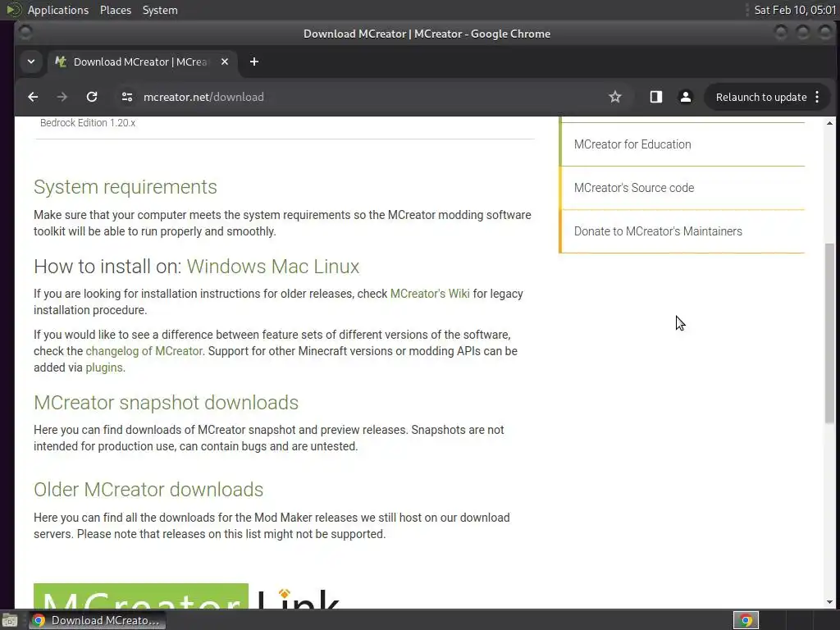This screenshot has height=630, width=840.
Task: Open Linux install instructions
Action: point(336,267)
